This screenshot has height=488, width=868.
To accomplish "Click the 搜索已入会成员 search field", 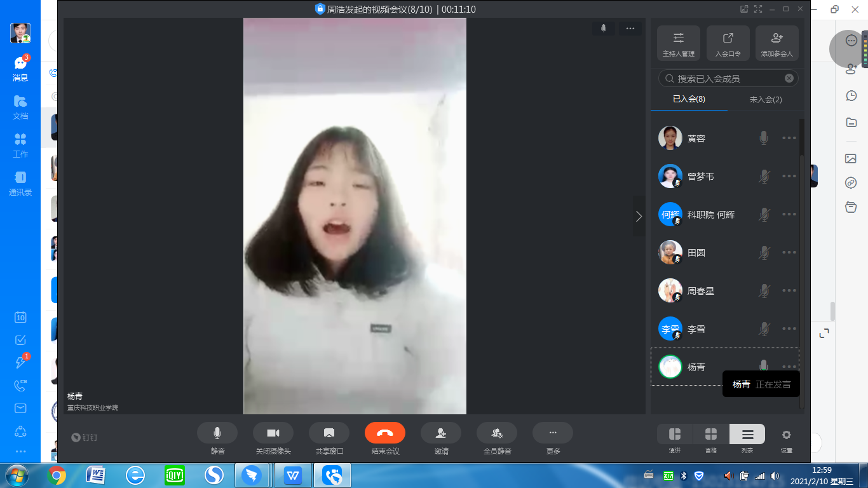I will 724,79.
